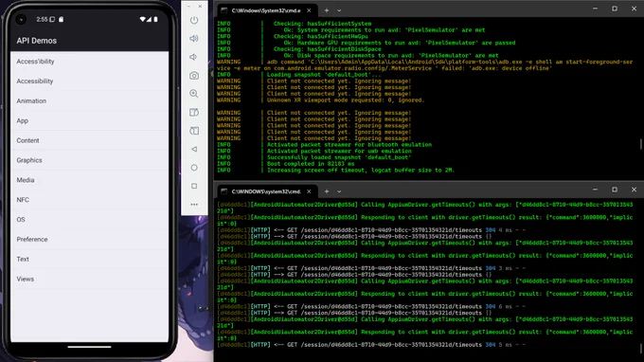
Task: Close the bottom terminal cmd tab
Action: point(309,191)
